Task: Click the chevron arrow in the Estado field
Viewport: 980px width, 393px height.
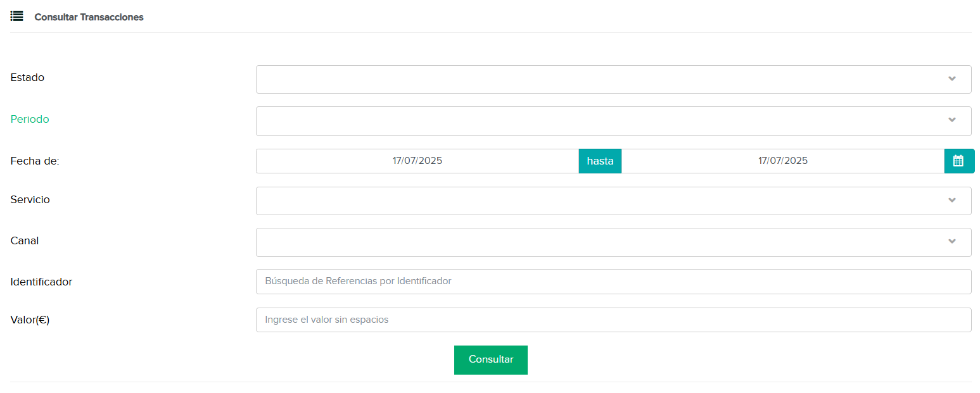Action: point(951,79)
